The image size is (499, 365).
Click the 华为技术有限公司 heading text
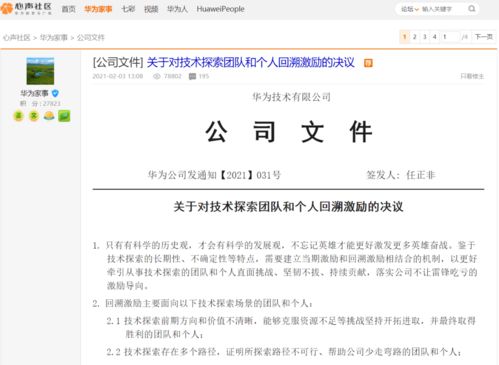point(292,97)
